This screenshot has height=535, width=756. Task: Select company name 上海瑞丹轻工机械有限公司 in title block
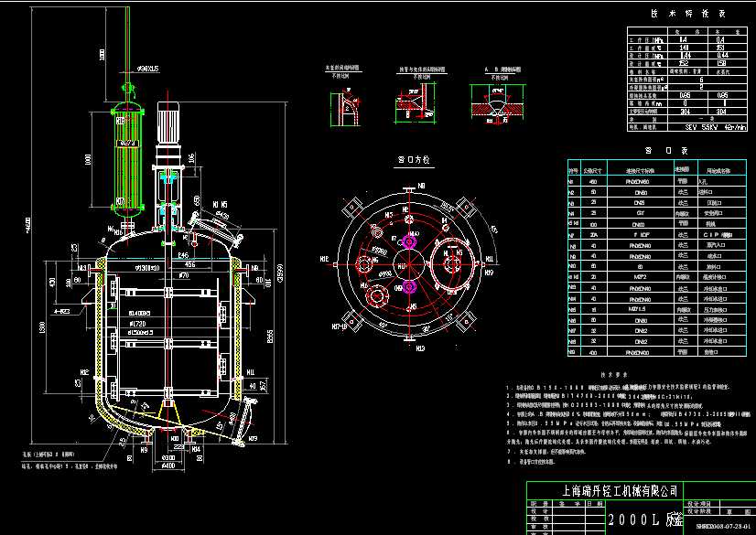pos(620,491)
